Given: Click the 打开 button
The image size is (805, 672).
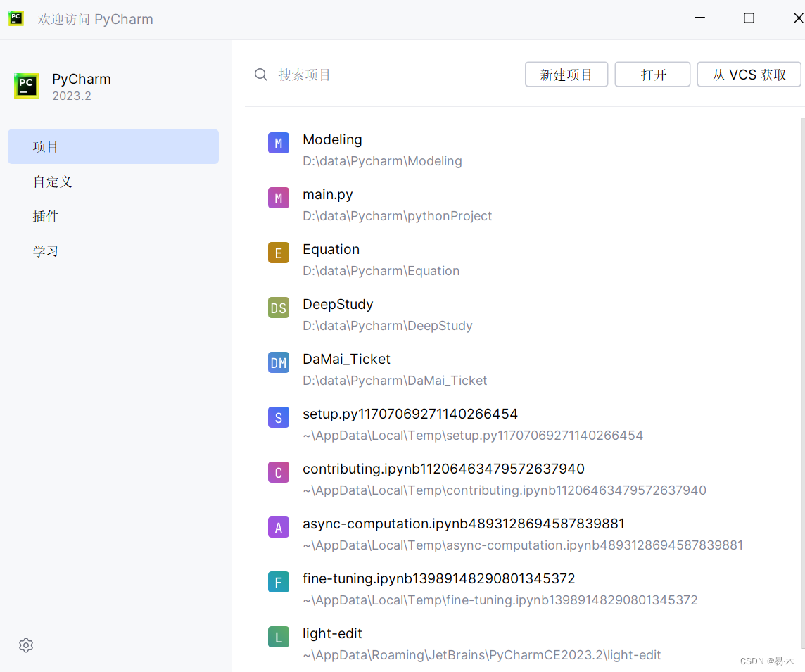Looking at the screenshot, I should click(x=652, y=75).
